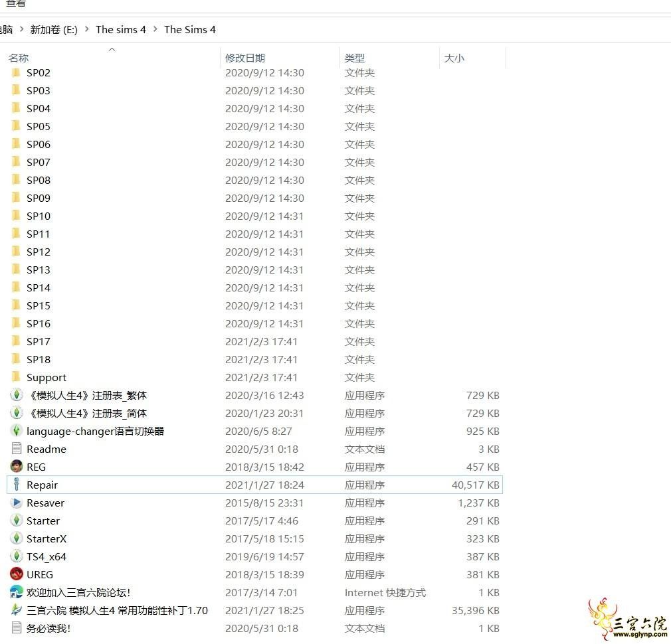This screenshot has width=671, height=644.
Task: Select the SP12 folder name
Action: (39, 252)
